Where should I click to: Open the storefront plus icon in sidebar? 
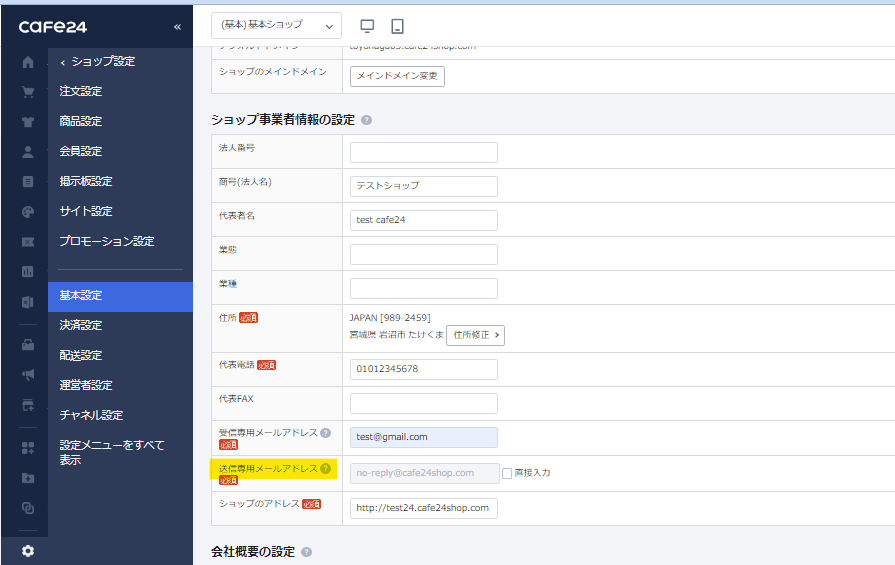point(27,405)
